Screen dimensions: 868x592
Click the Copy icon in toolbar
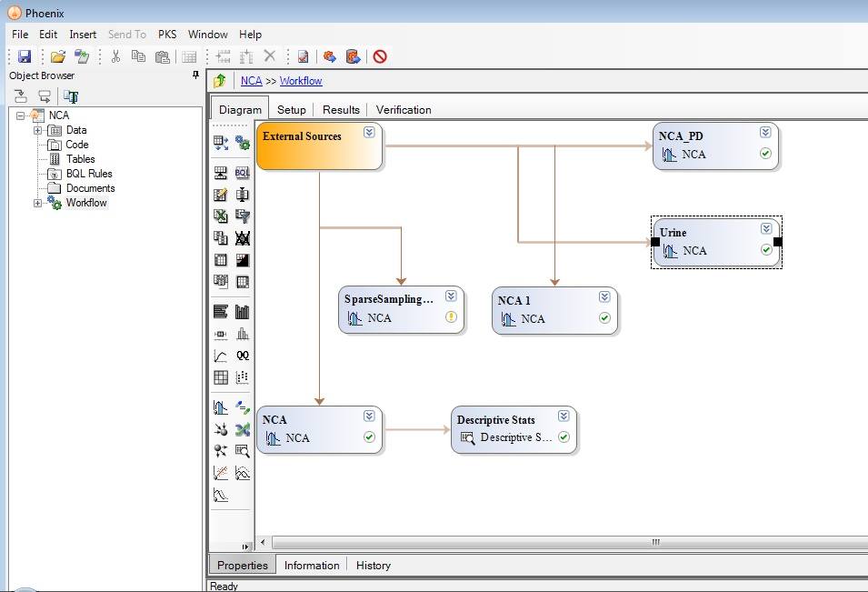[138, 56]
